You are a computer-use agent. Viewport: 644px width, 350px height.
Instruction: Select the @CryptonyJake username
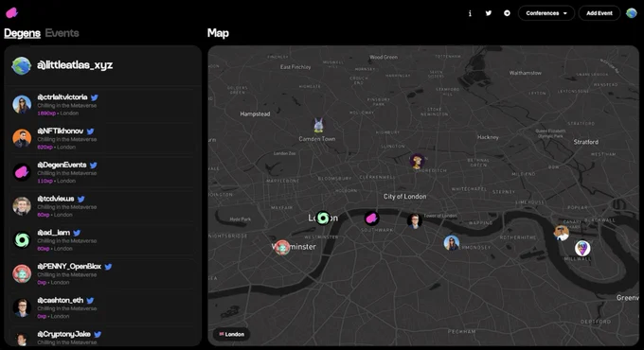click(x=63, y=334)
